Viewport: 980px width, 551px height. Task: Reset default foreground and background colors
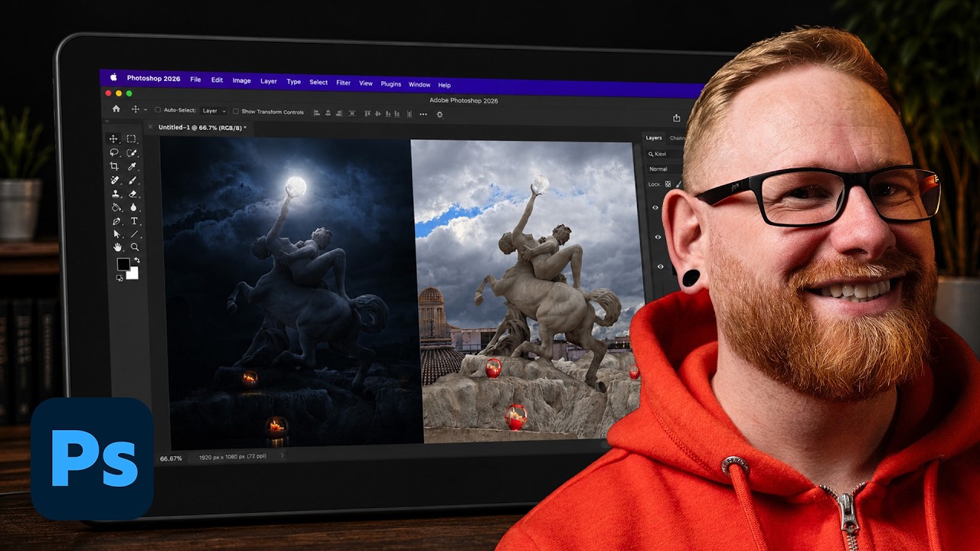coord(119,278)
